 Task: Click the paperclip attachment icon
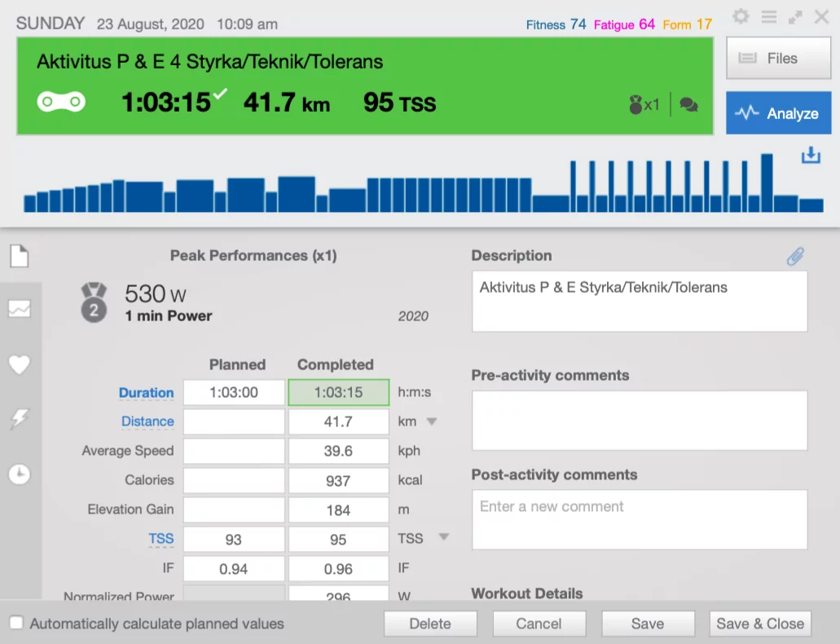[x=795, y=256]
